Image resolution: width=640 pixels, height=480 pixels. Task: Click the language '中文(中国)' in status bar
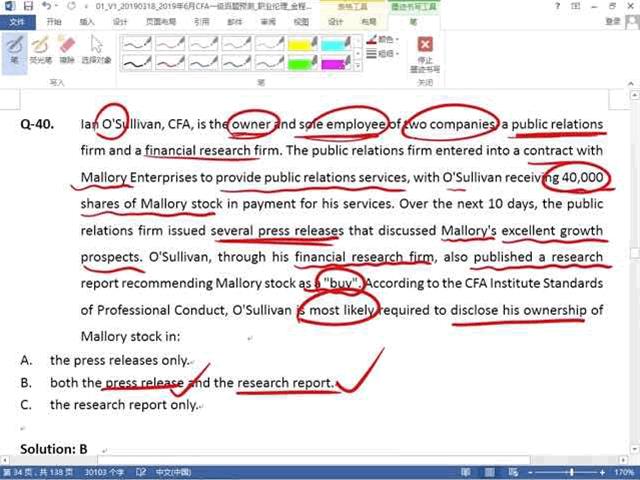(173, 472)
